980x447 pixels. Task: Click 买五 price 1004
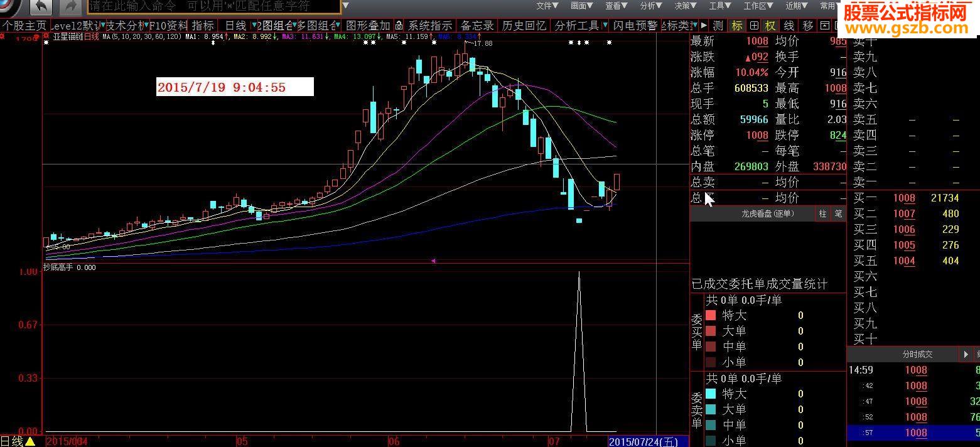coord(904,261)
